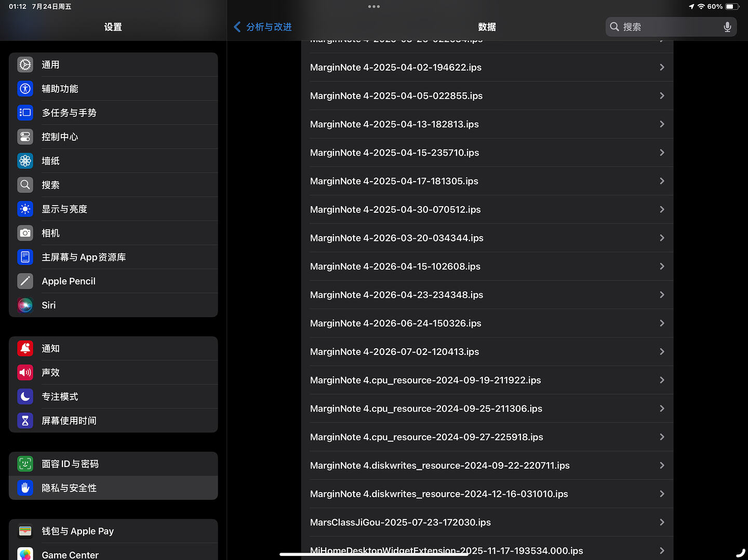Open the General (通用) gear icon
Screen dimensions: 748x560
tap(25, 65)
